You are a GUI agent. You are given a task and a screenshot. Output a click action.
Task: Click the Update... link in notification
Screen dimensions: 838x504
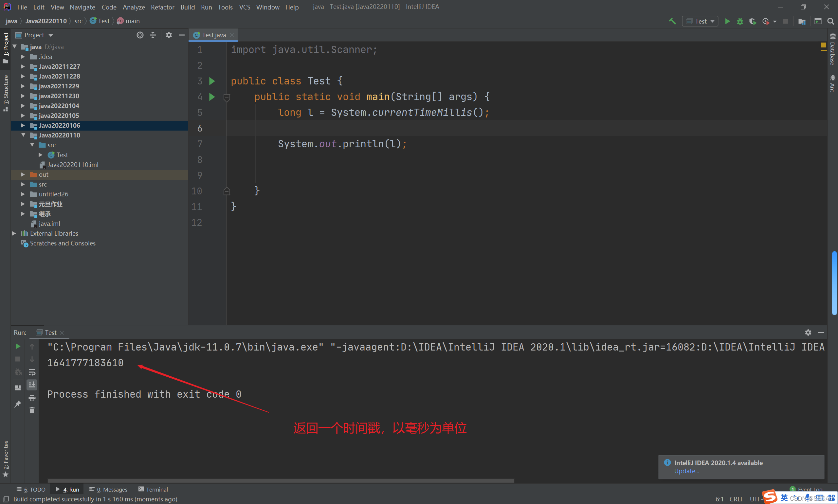coord(686,471)
